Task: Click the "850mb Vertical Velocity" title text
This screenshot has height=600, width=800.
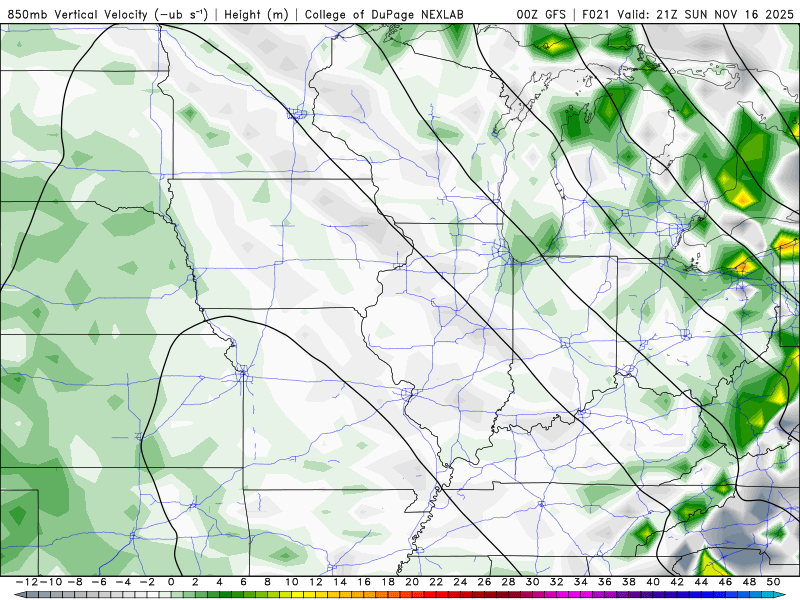Action: [x=78, y=14]
